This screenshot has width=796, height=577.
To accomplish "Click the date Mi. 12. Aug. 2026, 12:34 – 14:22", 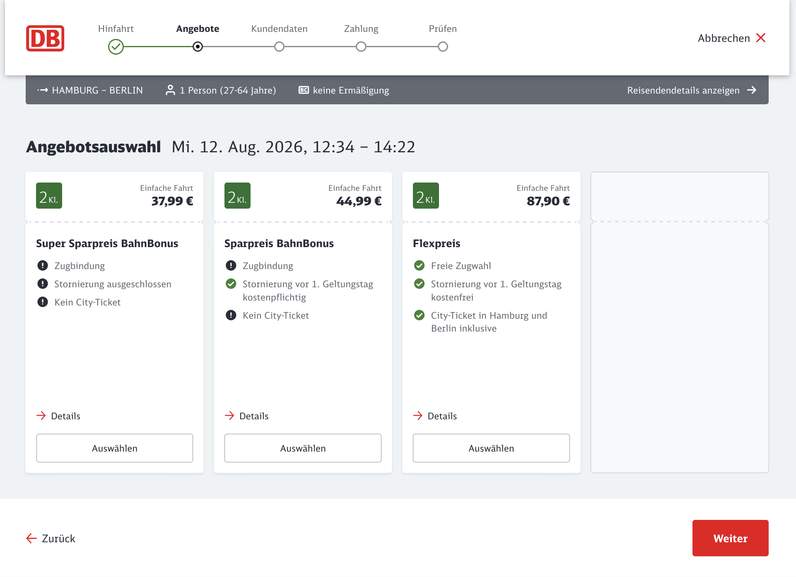I will click(293, 147).
